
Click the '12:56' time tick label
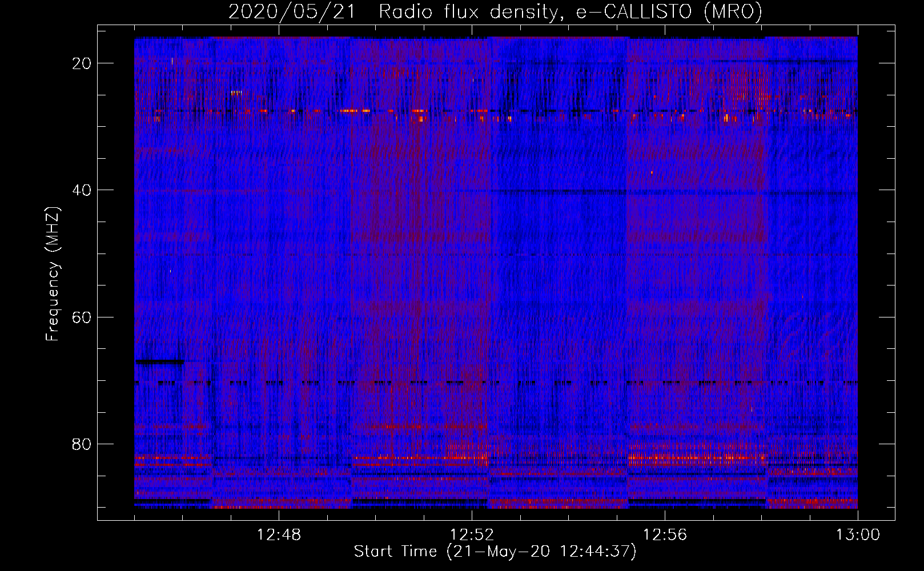pos(665,535)
